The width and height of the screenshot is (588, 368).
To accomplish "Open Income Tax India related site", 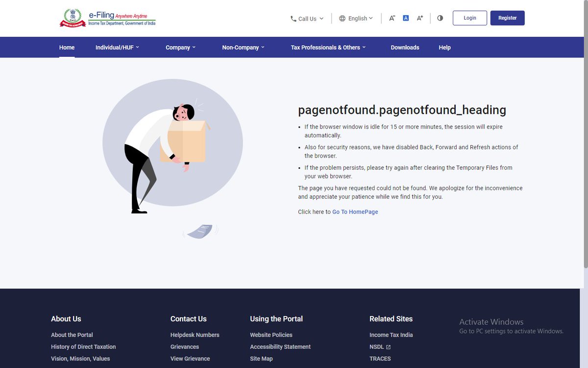I will 391,335.
